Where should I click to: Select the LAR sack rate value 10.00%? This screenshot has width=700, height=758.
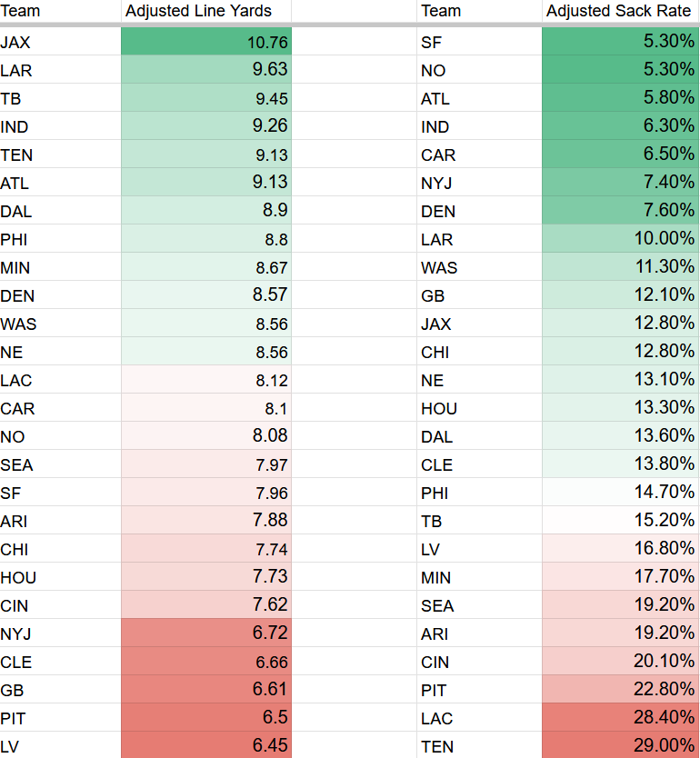tap(619, 239)
